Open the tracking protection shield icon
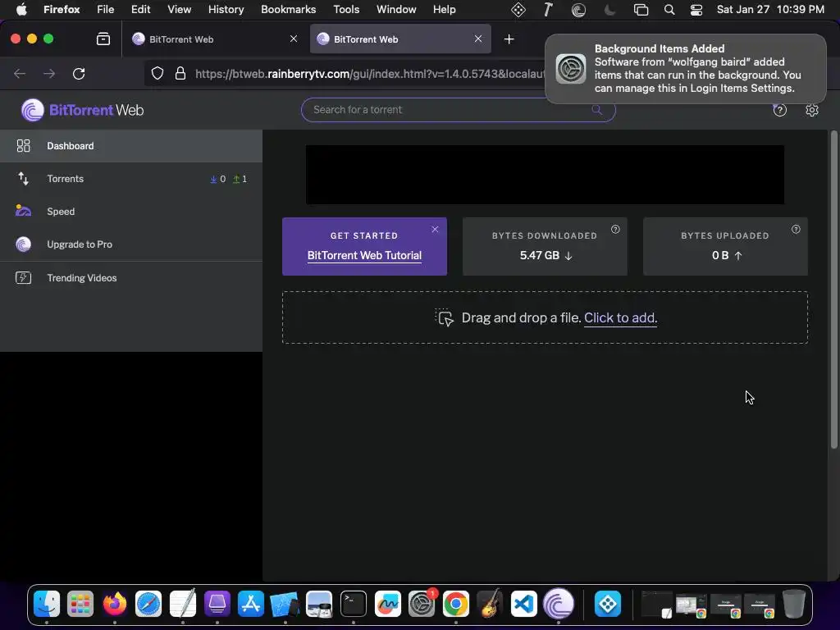Viewport: 840px width, 630px height. (x=157, y=73)
